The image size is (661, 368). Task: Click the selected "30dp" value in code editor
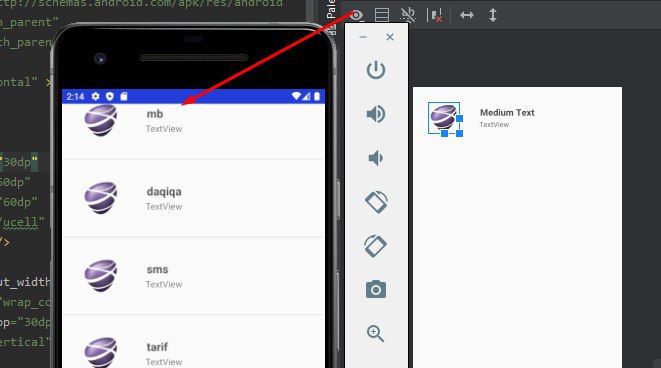[x=19, y=162]
